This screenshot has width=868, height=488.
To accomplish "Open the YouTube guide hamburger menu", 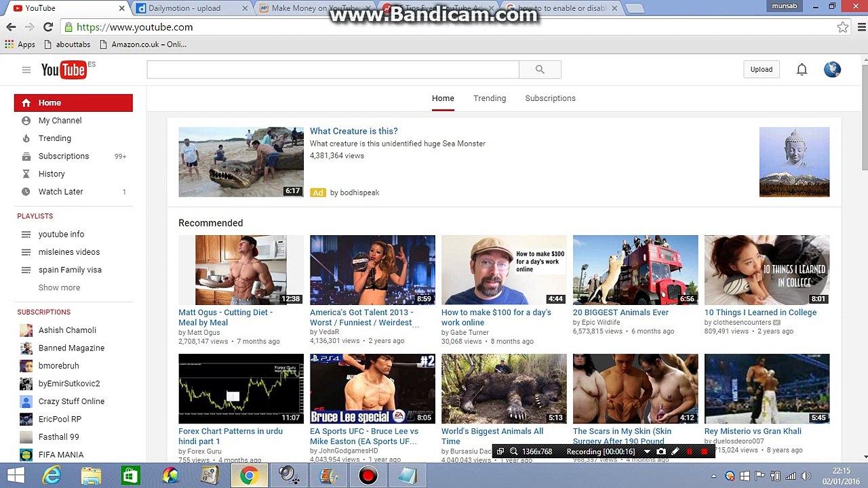I will click(x=26, y=70).
